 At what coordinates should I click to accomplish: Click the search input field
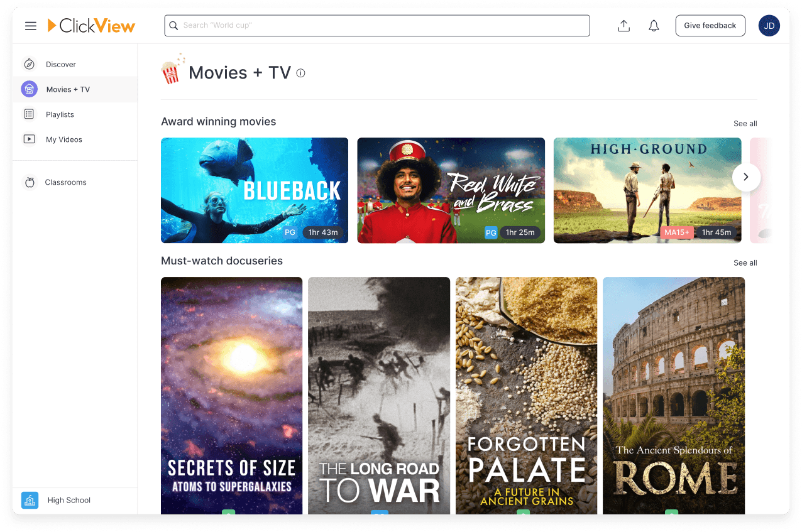[377, 26]
